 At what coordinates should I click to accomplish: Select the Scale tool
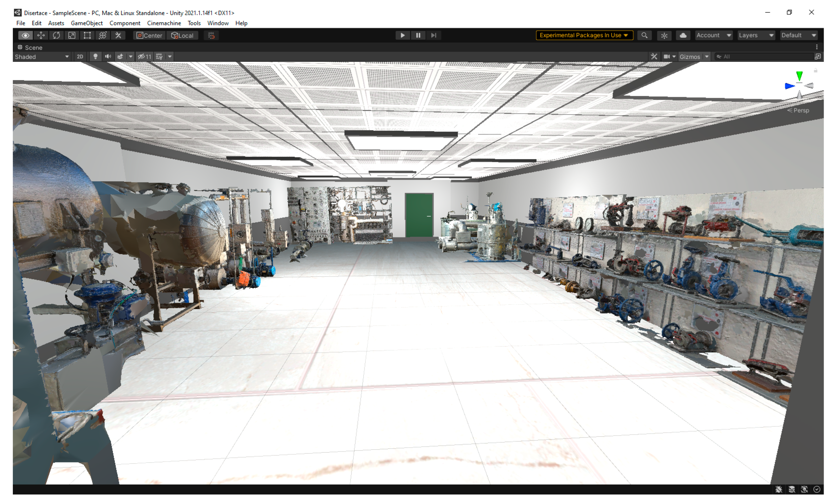pos(72,35)
